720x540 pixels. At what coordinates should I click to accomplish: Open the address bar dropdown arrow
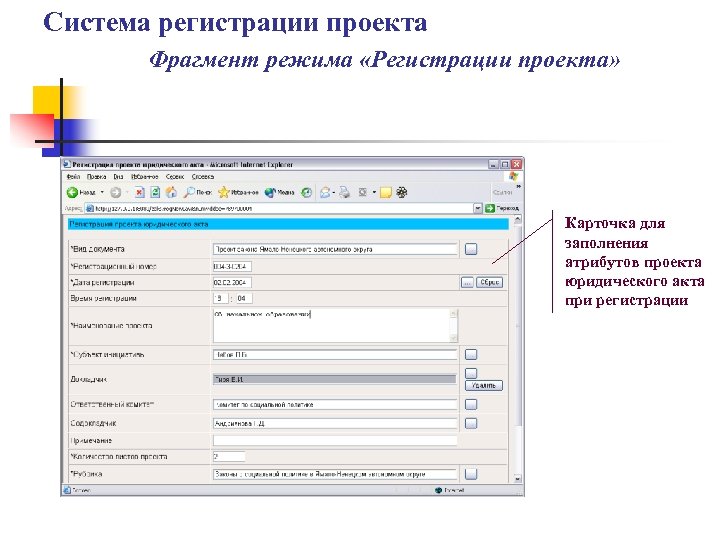(x=478, y=208)
